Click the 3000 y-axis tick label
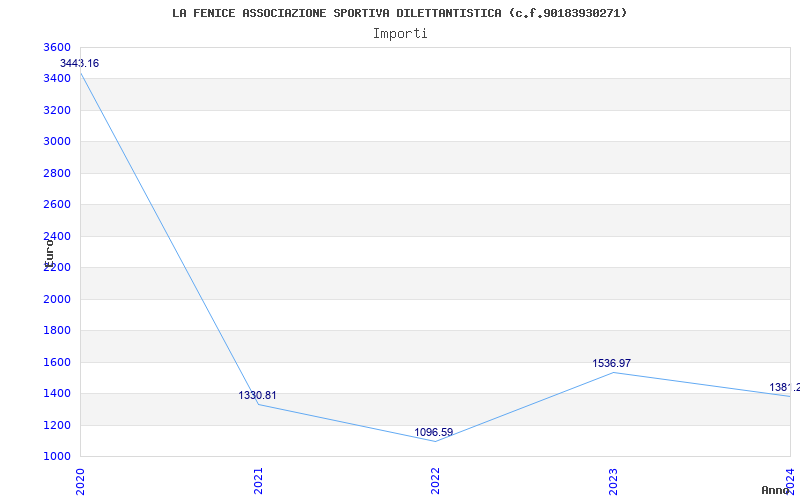Viewport: 800px width, 500px height. point(57,141)
